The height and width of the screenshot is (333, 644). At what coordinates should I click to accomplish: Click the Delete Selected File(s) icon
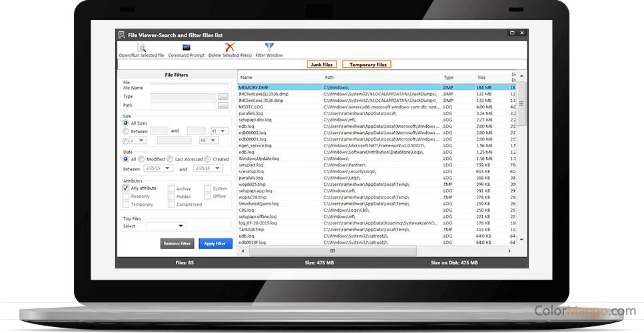[230, 47]
